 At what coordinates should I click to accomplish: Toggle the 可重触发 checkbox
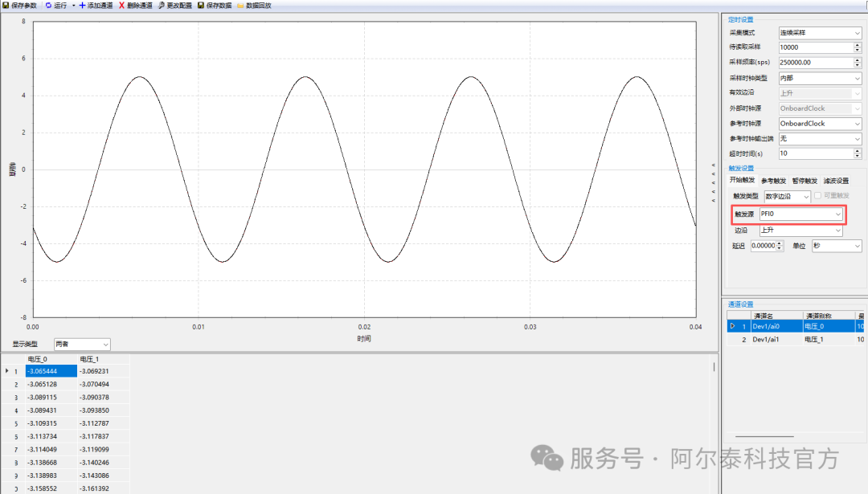coord(818,196)
